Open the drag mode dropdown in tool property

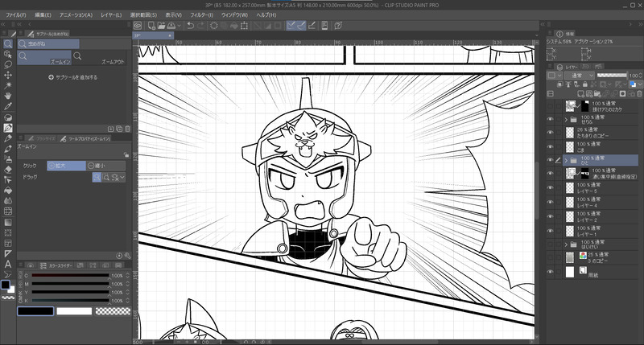click(122, 177)
